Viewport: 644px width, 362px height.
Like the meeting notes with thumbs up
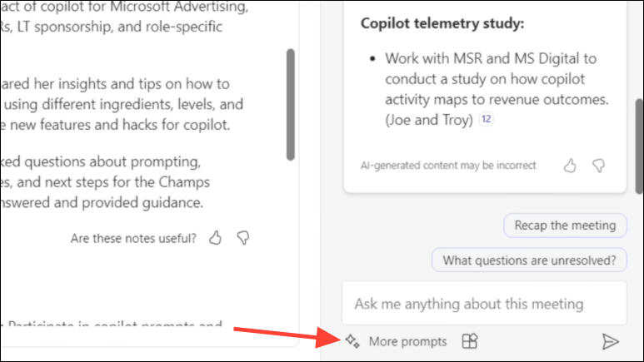(x=215, y=238)
